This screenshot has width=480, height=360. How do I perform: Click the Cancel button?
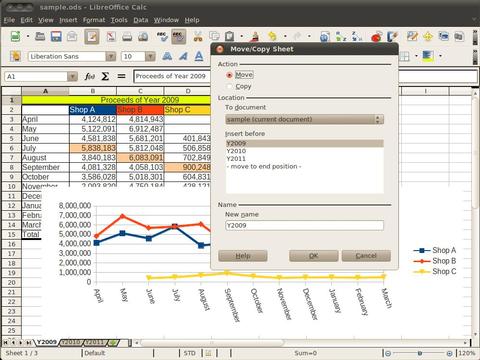click(366, 256)
